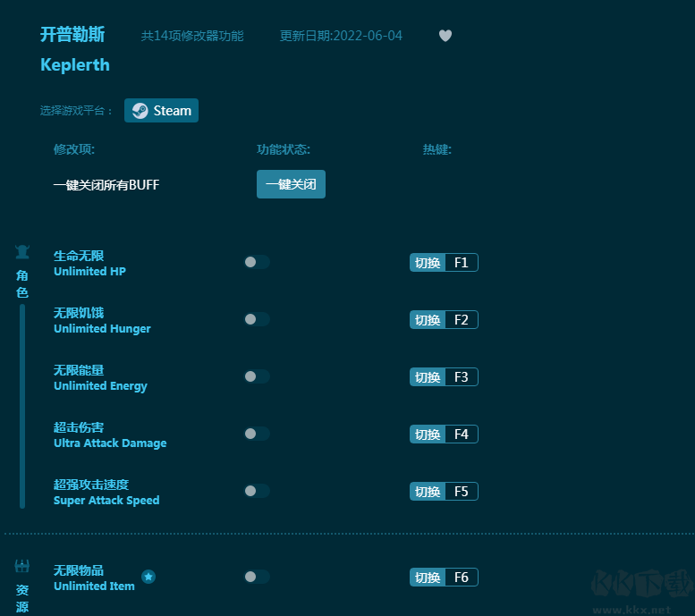Enable Super Attack Speed switch

point(257,491)
